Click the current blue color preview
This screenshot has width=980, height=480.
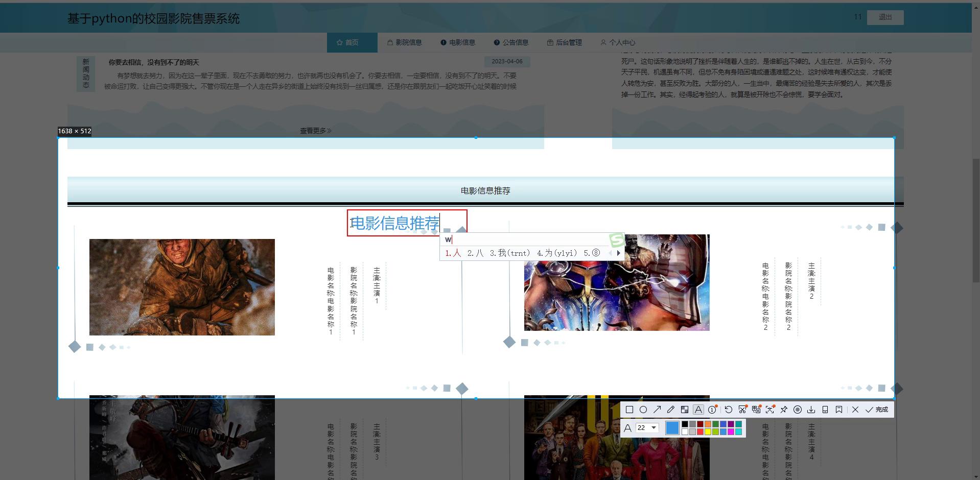[672, 428]
